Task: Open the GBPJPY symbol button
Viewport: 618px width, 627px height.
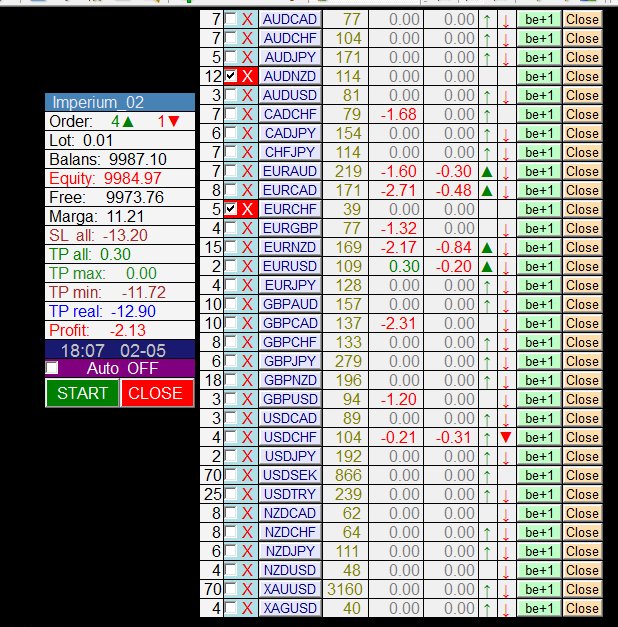Action: 290,361
